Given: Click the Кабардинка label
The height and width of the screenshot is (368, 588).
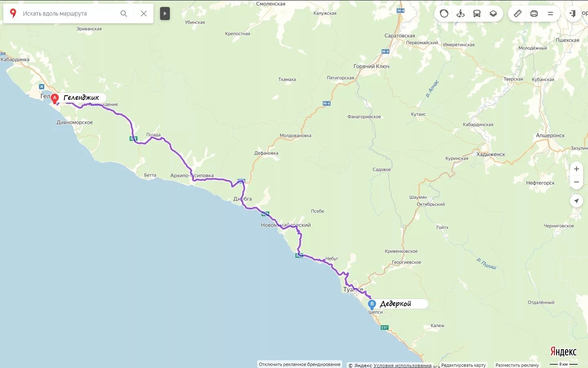Looking at the screenshot, I should point(15,60).
